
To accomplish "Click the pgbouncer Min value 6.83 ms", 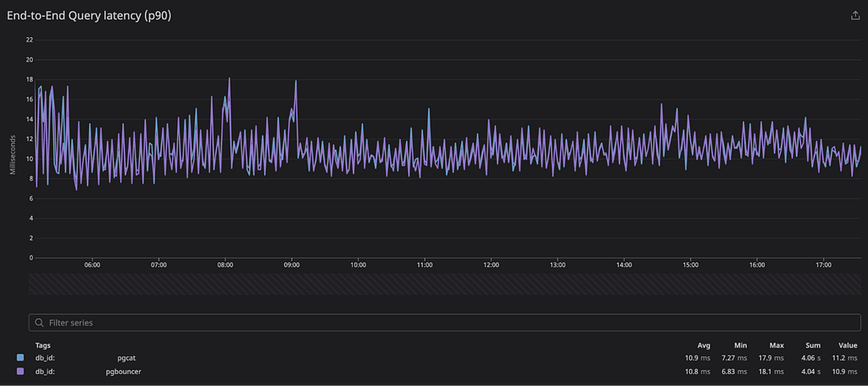I will (735, 371).
